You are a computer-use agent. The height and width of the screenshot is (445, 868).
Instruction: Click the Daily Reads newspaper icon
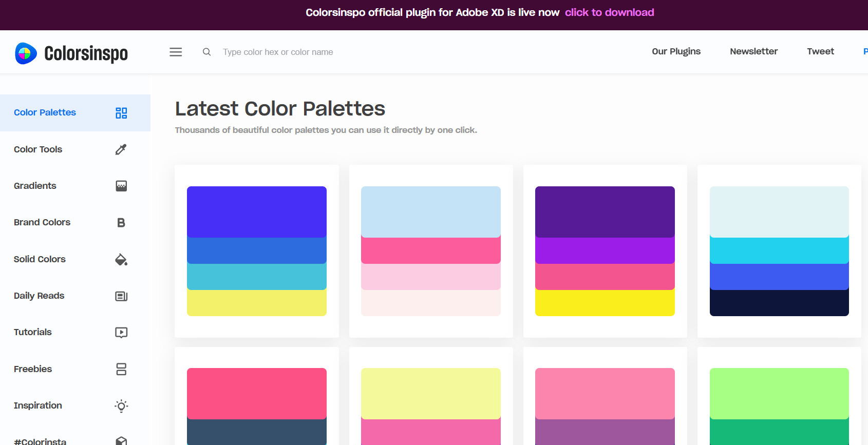(x=121, y=296)
